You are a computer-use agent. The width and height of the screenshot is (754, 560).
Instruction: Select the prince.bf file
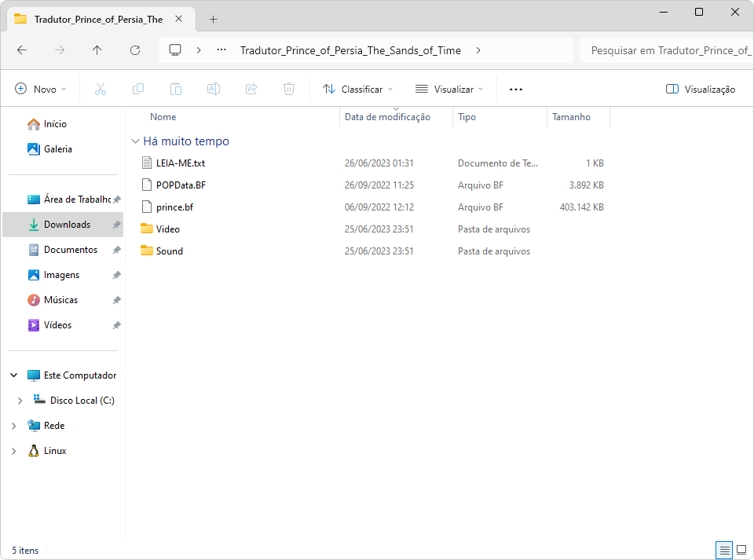coord(372,207)
